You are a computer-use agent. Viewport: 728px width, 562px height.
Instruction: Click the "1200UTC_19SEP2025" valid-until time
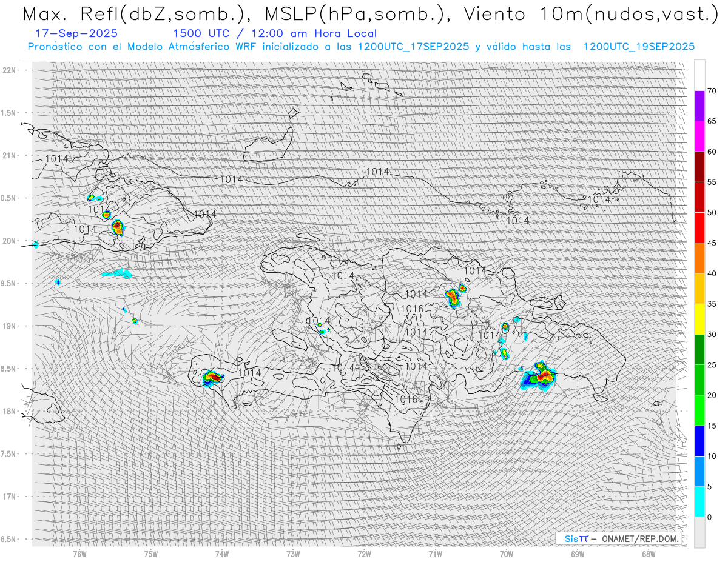[x=639, y=47]
